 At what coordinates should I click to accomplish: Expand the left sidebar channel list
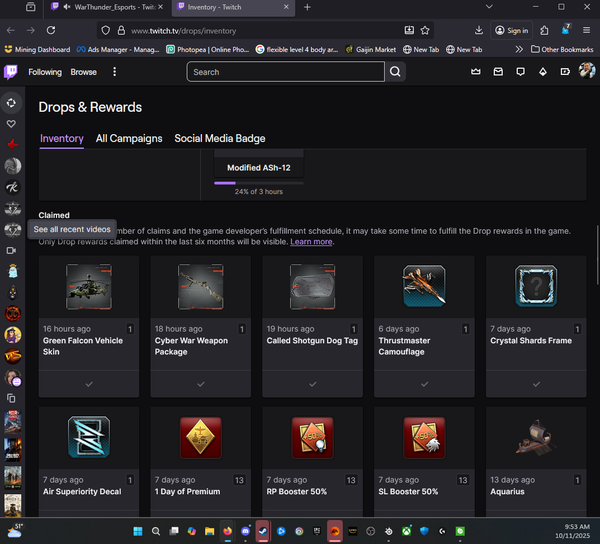tap(12, 102)
